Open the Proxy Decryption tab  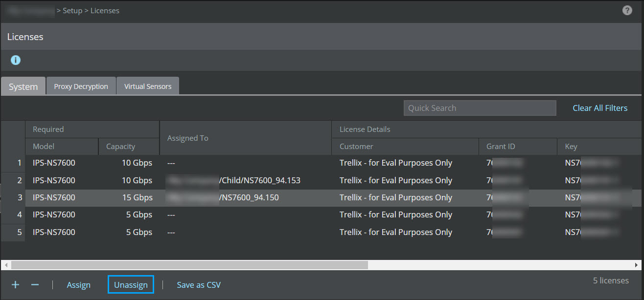81,86
